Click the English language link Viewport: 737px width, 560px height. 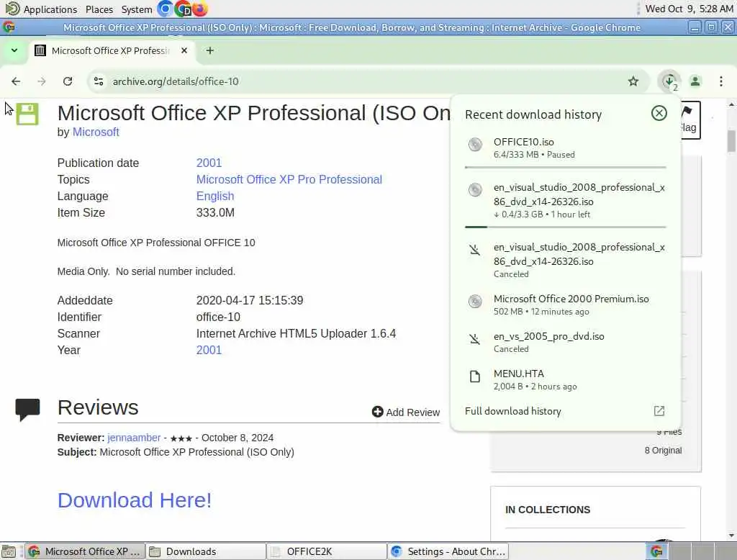pos(214,196)
